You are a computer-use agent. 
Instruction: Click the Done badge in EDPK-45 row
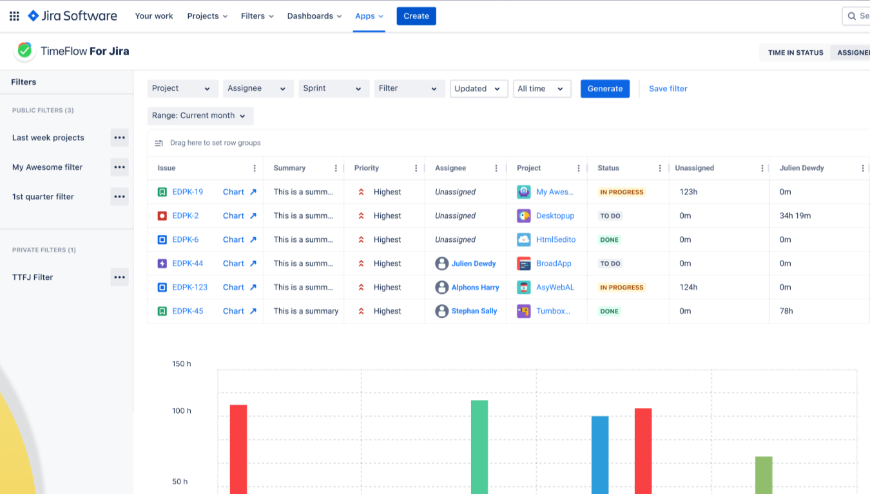609,311
